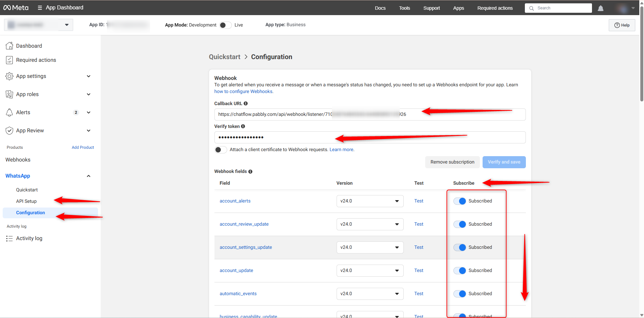Unsubscribe from account_alerts field
This screenshot has height=318, width=644.
(459, 201)
